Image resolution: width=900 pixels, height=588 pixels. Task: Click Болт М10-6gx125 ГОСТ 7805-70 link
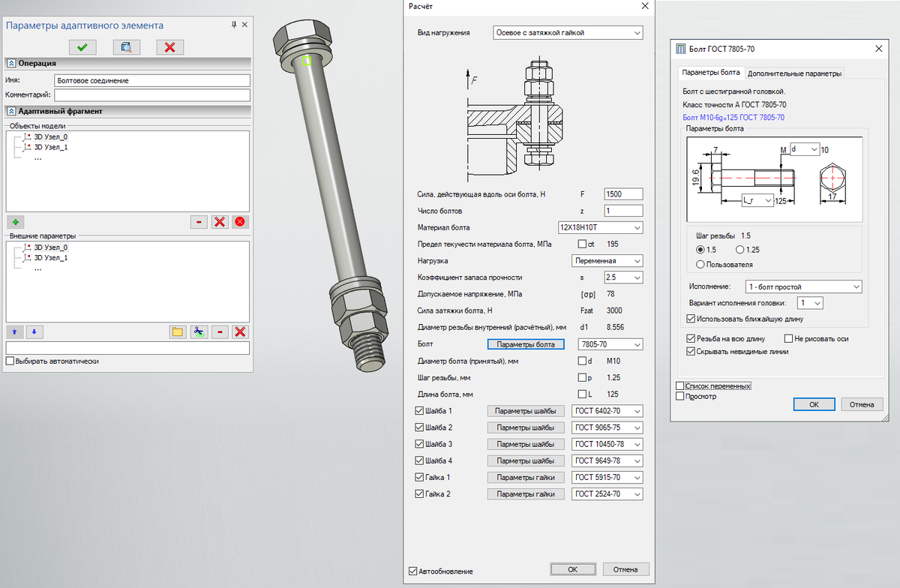(733, 117)
